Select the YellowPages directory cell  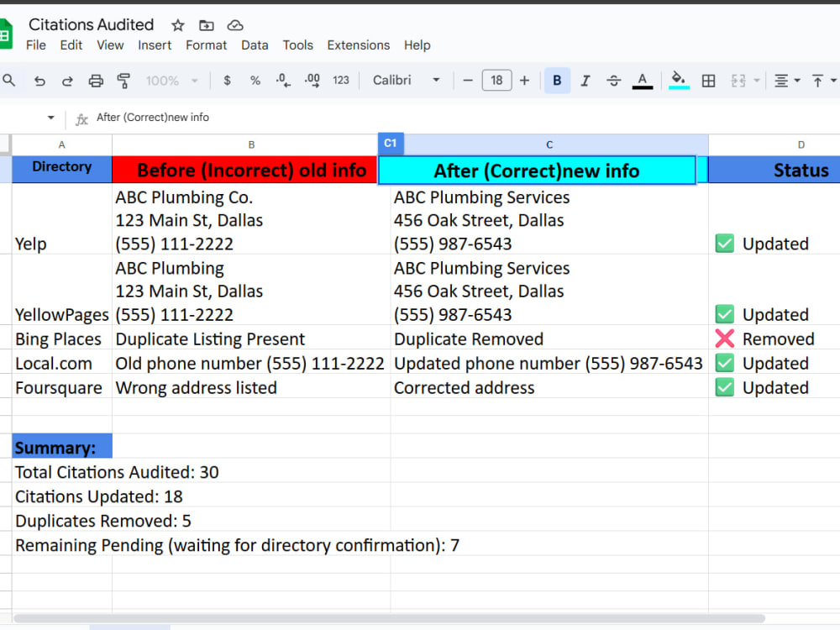coord(62,290)
